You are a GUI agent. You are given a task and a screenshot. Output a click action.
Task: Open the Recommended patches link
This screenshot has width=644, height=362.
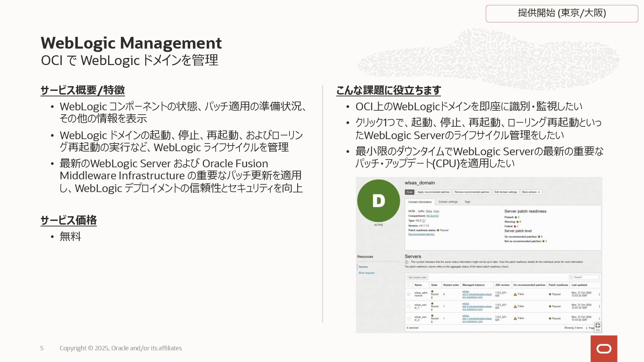pyautogui.click(x=421, y=234)
